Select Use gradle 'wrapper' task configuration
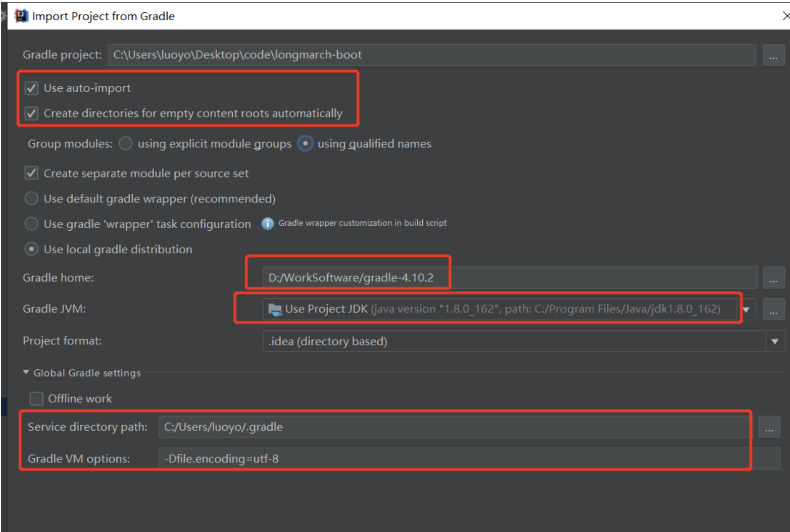The image size is (790, 532). 31,224
